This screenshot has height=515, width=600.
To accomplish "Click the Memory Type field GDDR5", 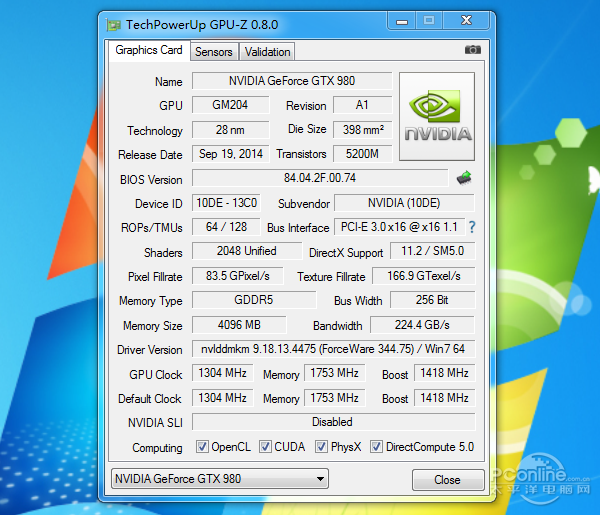I will coord(254,300).
